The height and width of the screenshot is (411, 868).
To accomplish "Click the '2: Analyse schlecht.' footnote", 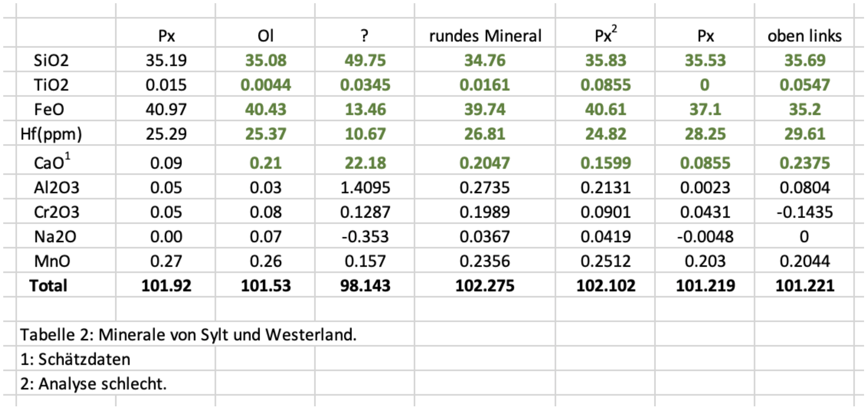I will click(x=93, y=384).
